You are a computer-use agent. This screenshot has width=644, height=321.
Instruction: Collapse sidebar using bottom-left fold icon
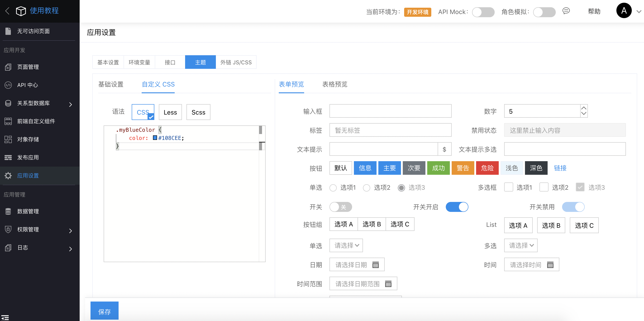pyautogui.click(x=5, y=318)
